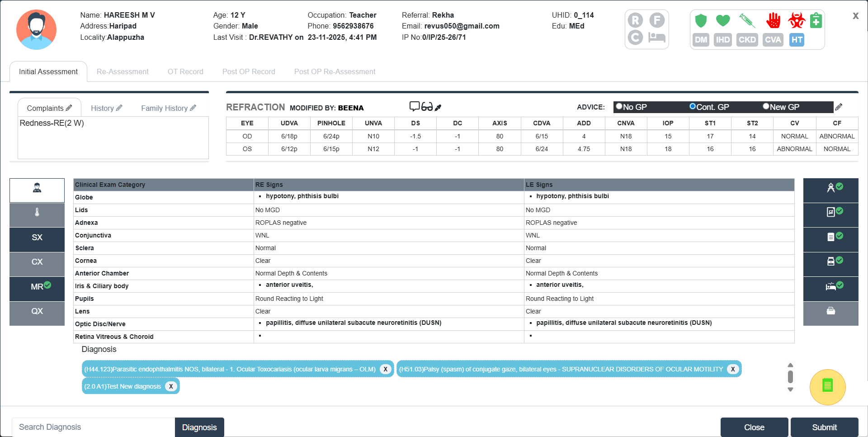868x437 pixels.
Task: Click the Search Diagnosis input field
Action: coord(93,427)
